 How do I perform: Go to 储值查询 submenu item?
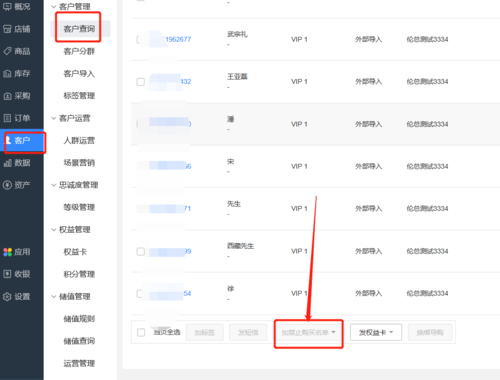[79, 341]
